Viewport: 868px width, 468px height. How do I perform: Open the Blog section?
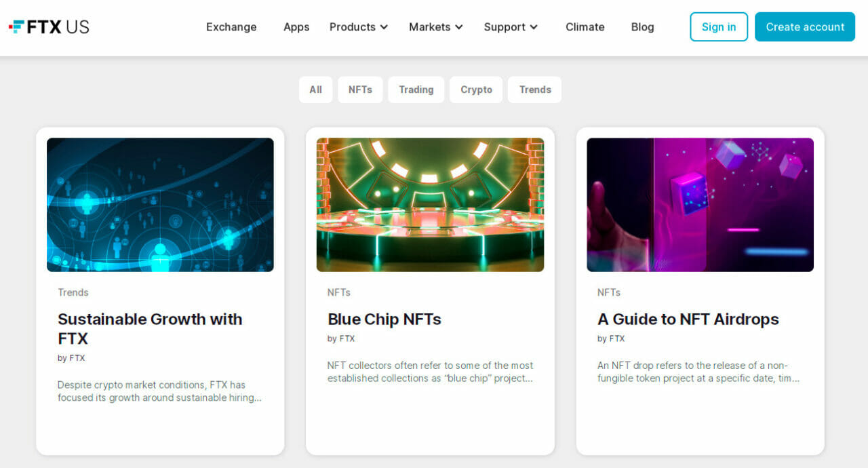point(642,27)
